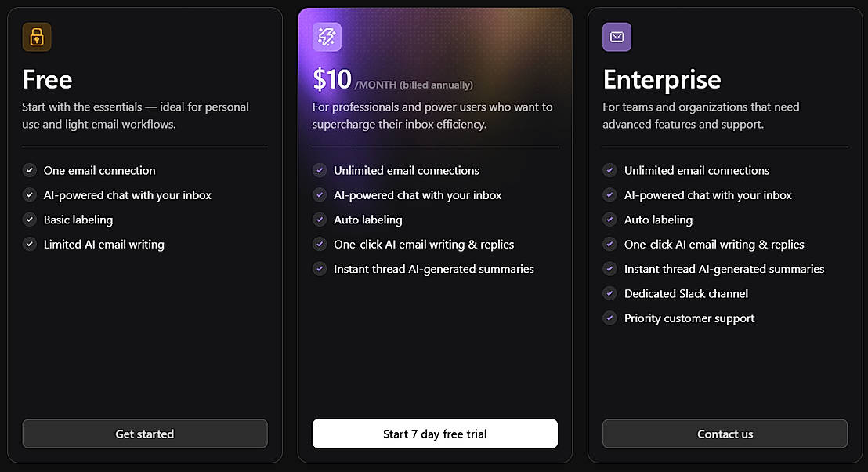Check the "Instant thread AI-generated summaries" item on Enterprise
The height and width of the screenshot is (472, 868).
[609, 268]
